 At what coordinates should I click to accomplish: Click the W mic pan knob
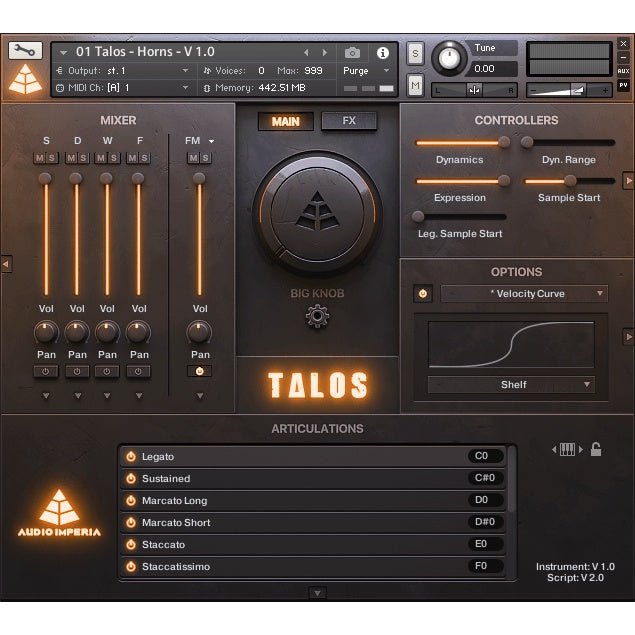coord(107,332)
